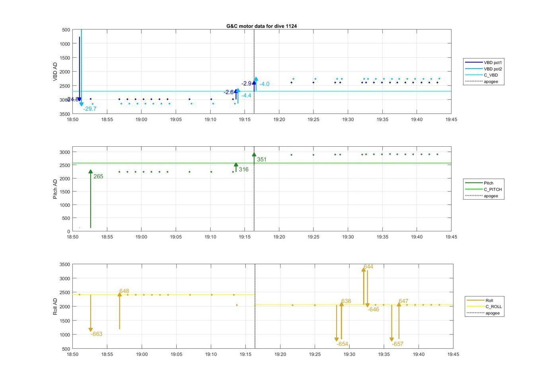557x392 pixels.
Task: Click the 644 roll annotation
Action: pyautogui.click(x=368, y=266)
